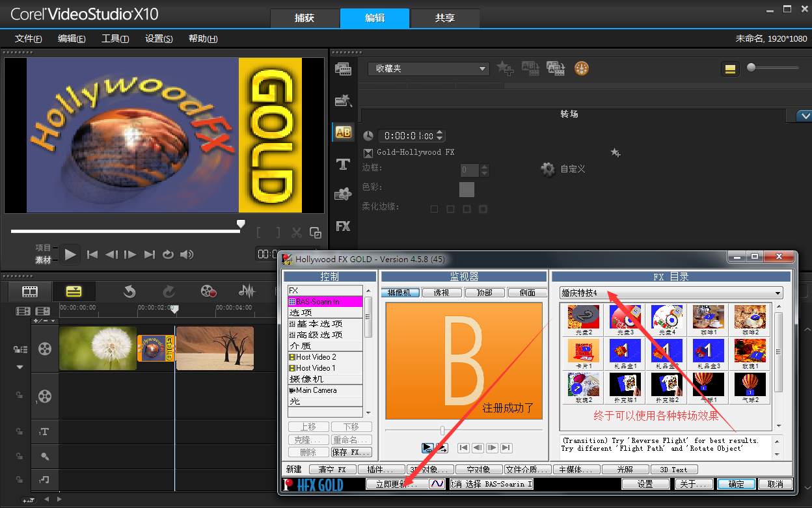Switch to the 捕获 tab
Screen dimensions: 812x508
(x=304, y=18)
